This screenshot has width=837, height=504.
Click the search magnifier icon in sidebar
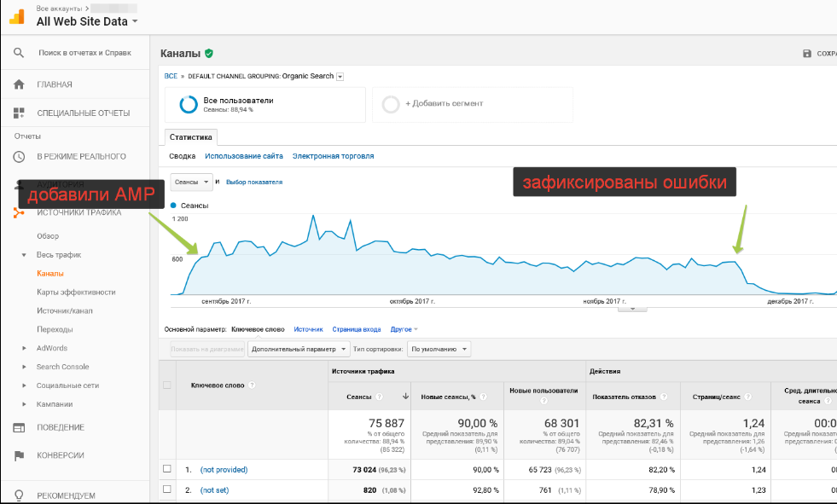pos(19,53)
